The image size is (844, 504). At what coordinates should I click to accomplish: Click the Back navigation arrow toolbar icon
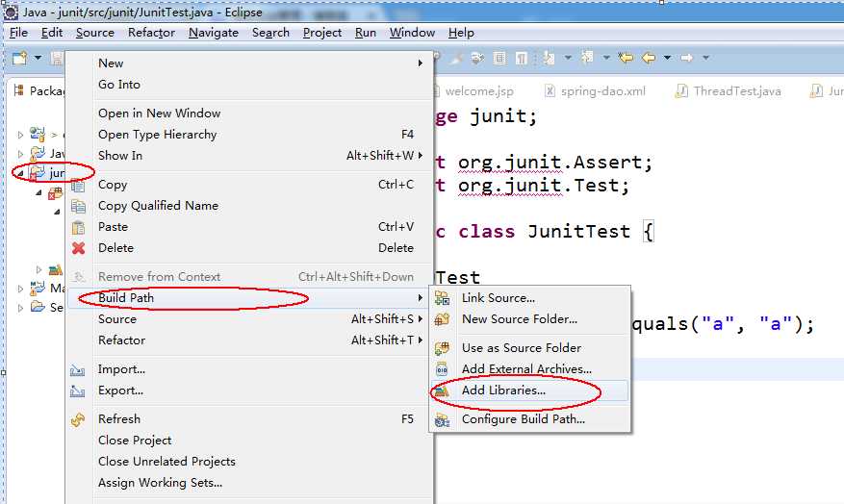(x=649, y=57)
